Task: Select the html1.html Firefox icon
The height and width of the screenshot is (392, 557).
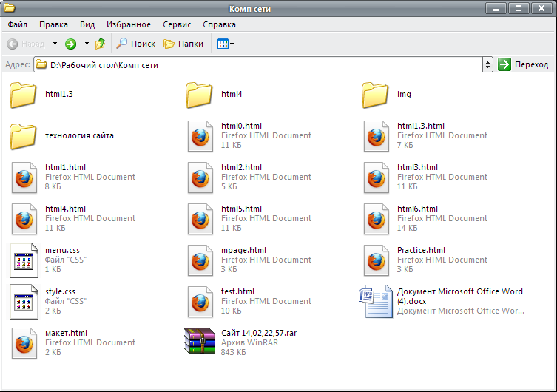Action: click(24, 178)
